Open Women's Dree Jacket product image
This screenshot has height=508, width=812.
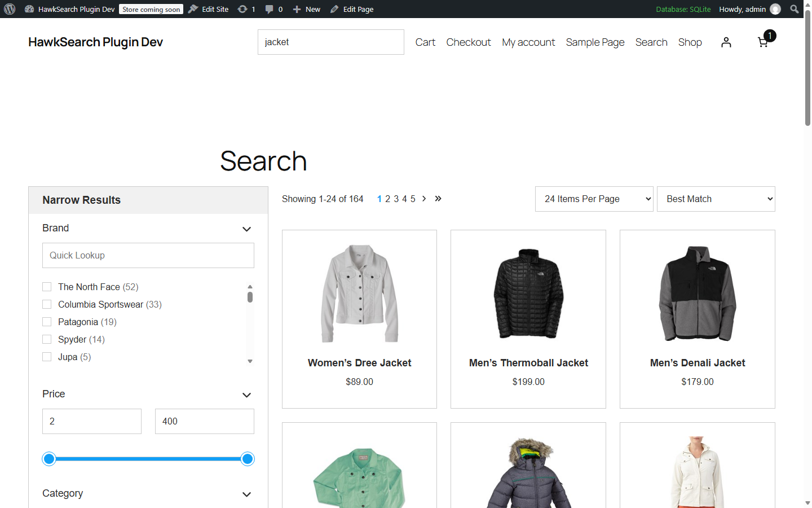pyautogui.click(x=360, y=294)
